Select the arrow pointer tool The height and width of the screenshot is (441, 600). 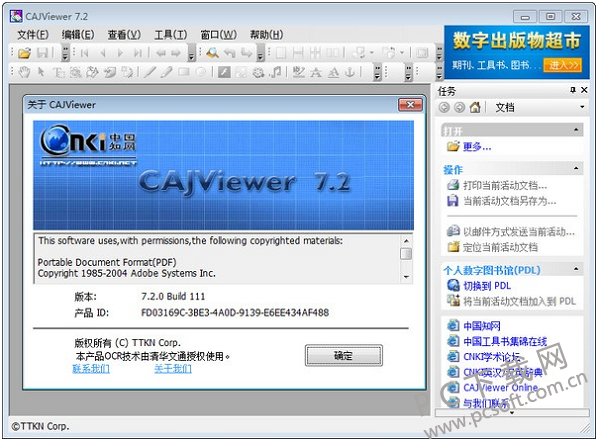click(x=41, y=72)
